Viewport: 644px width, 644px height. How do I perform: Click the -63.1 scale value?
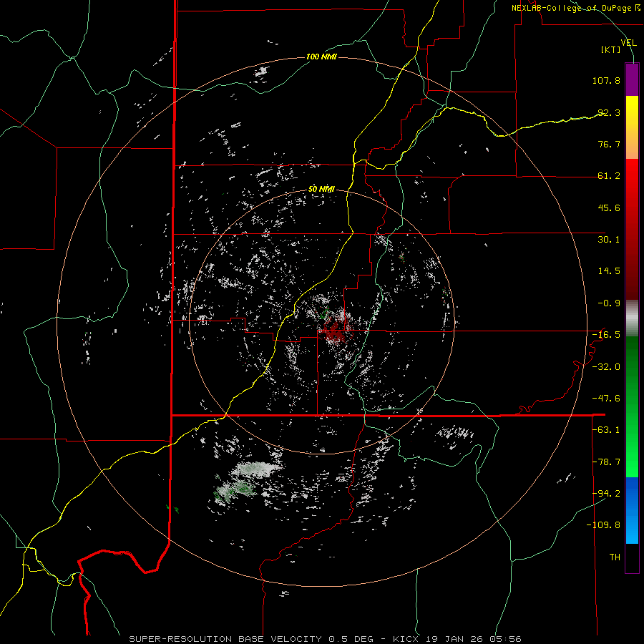[606, 430]
